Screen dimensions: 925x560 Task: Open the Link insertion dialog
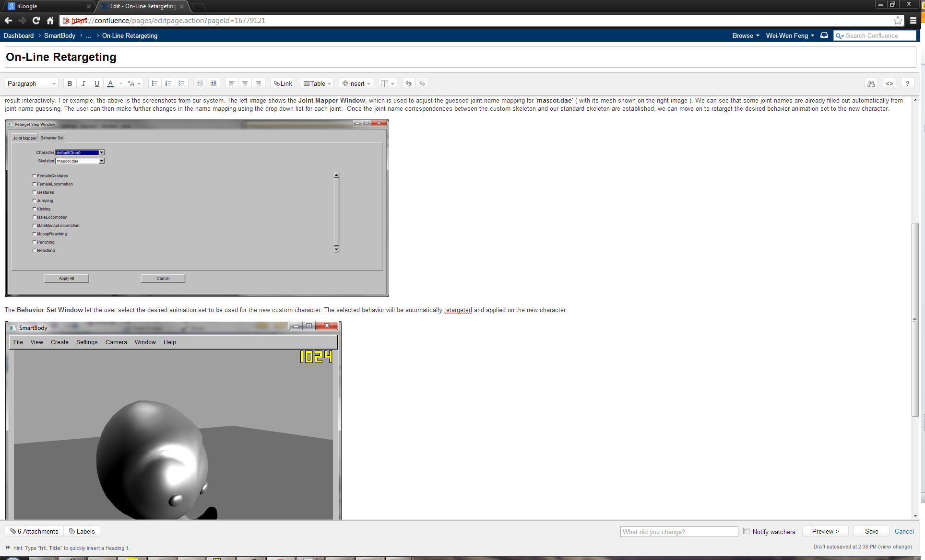coord(283,83)
